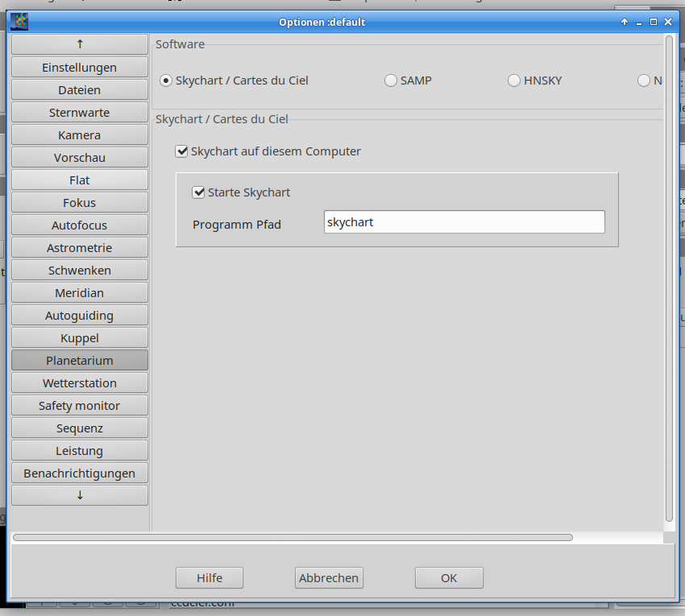Viewport: 685px width, 616px height.
Task: Choose HNSKY radio option
Action: click(x=535, y=81)
